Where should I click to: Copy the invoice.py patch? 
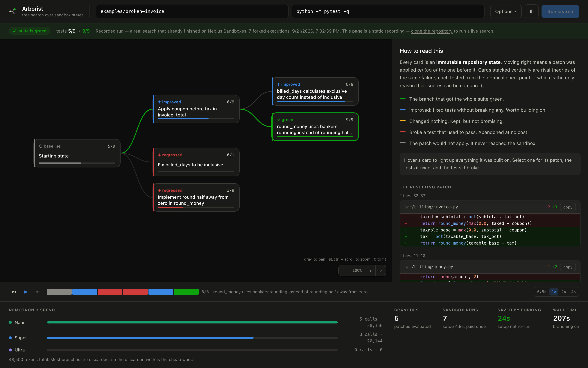coord(568,207)
